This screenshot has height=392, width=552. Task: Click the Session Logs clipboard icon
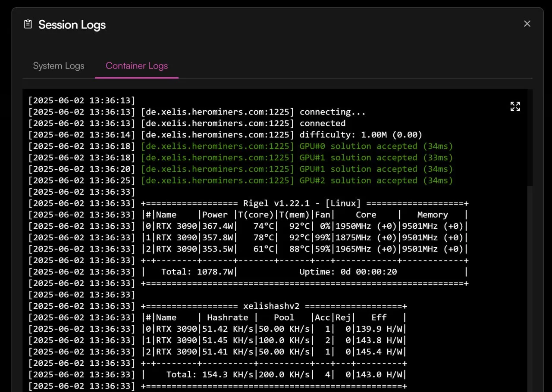pyautogui.click(x=28, y=24)
